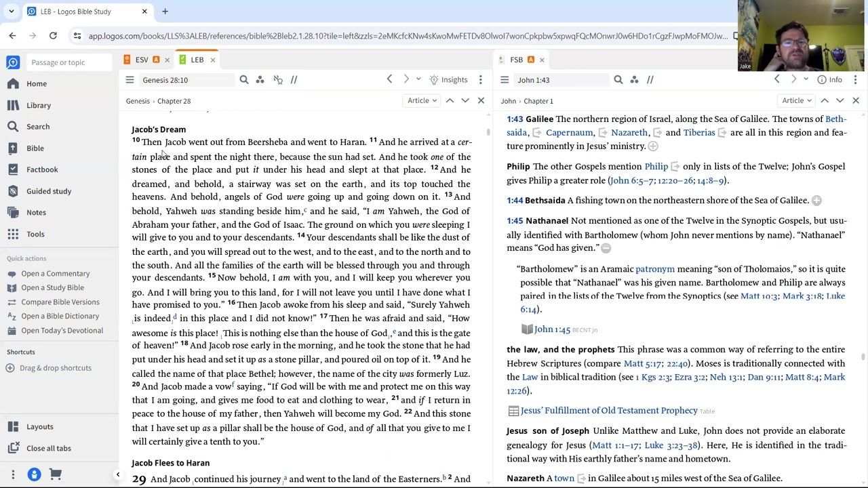Open the LEB panel menu (hamburger)
The width and height of the screenshot is (868, 488).
[x=130, y=80]
